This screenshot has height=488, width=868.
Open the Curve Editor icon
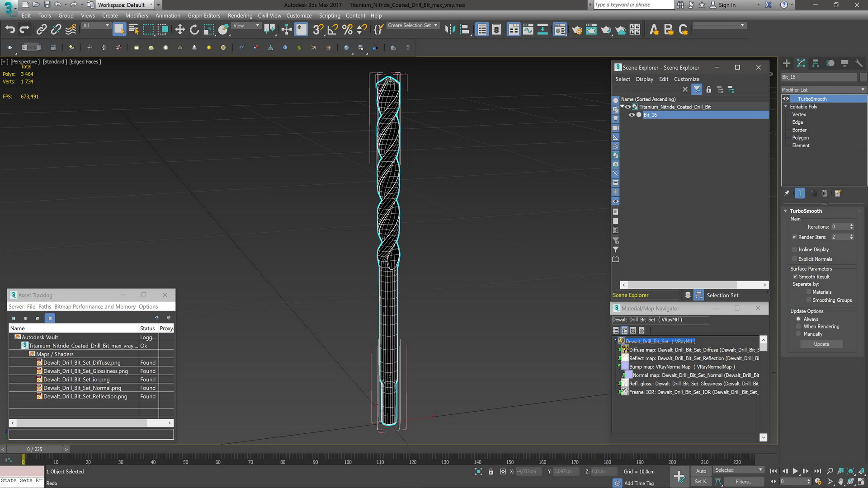(528, 30)
